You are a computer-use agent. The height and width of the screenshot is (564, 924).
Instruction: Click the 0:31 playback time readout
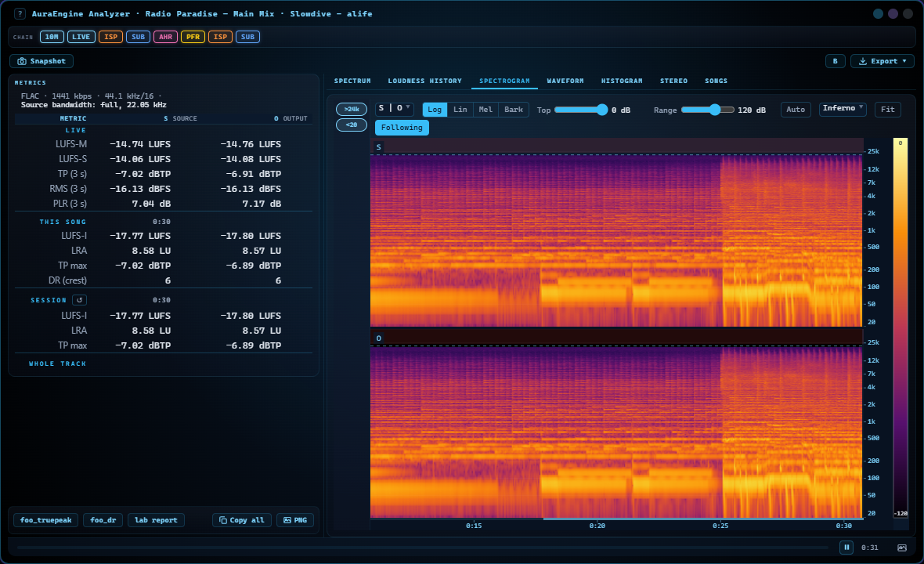click(x=869, y=548)
